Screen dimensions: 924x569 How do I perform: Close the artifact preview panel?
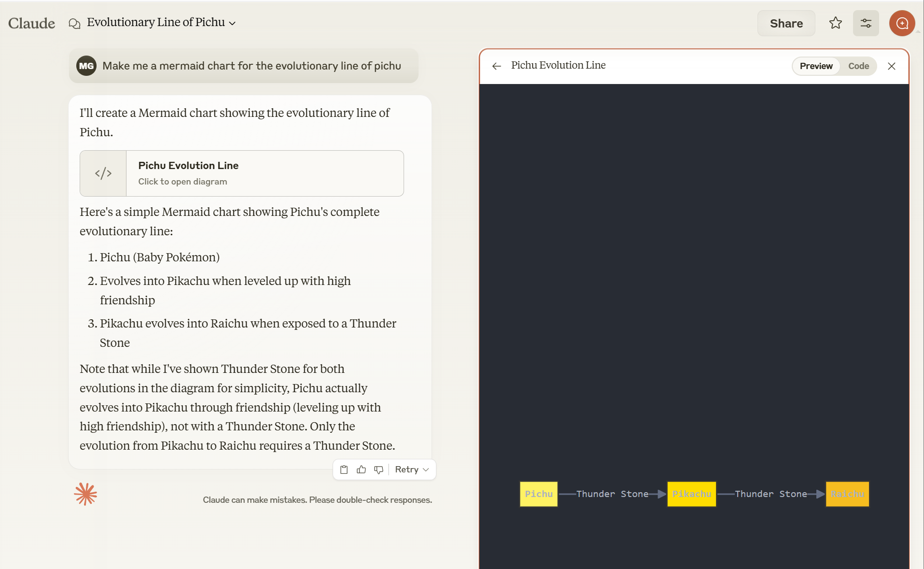[x=891, y=66]
